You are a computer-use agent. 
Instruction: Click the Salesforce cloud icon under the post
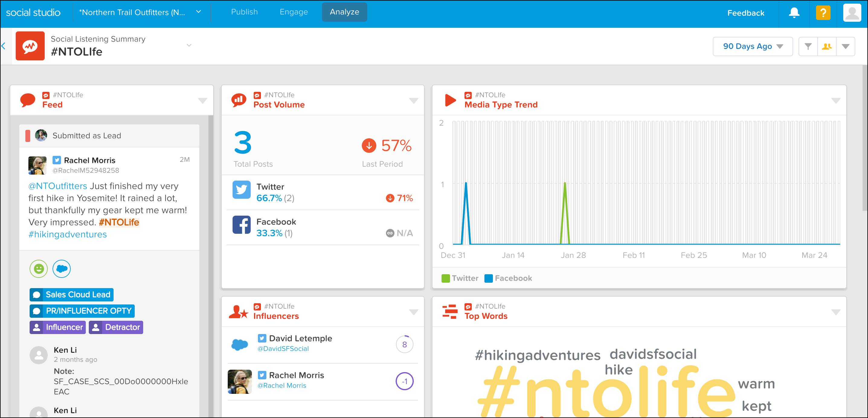pos(62,269)
